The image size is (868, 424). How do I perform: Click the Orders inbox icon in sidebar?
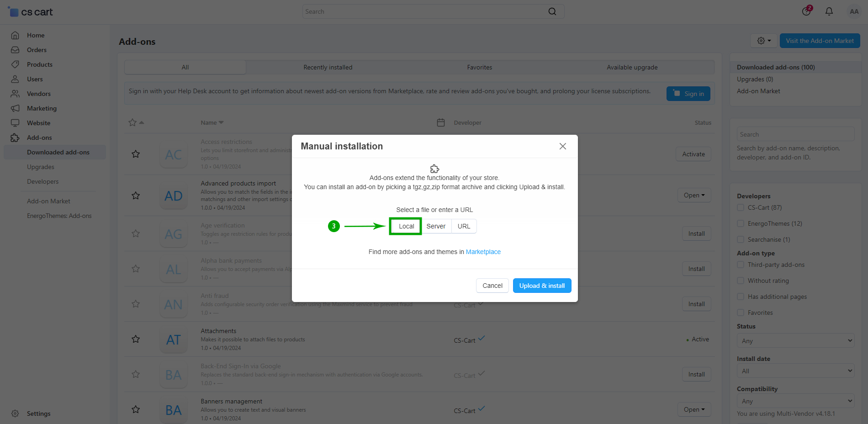15,50
